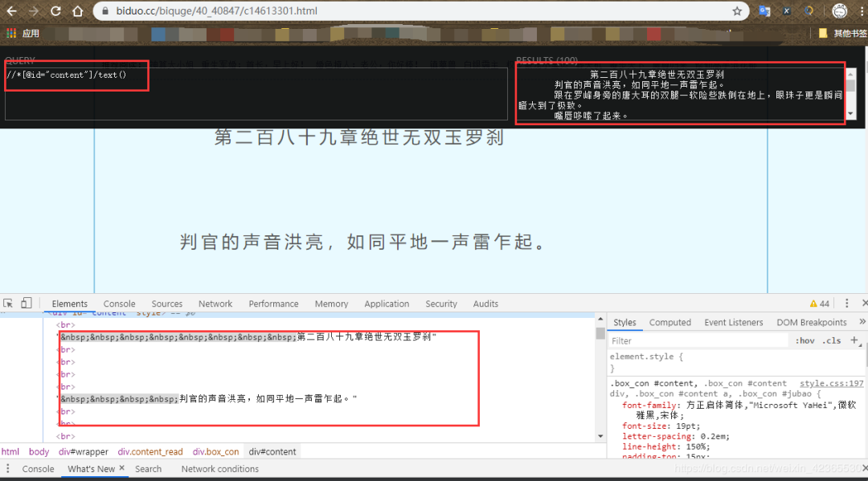Open the Chrome menu (three dots)
Image resolution: width=868 pixels, height=481 pixels.
pos(862,11)
